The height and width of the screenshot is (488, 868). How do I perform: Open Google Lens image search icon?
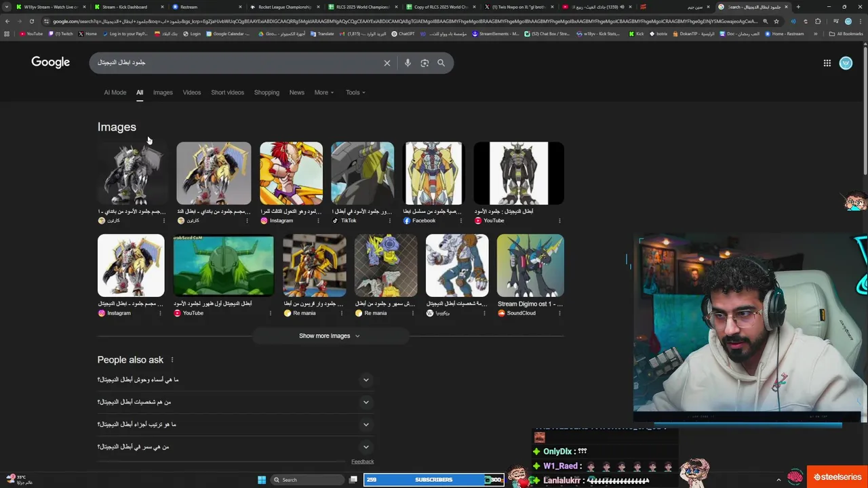[x=425, y=63]
